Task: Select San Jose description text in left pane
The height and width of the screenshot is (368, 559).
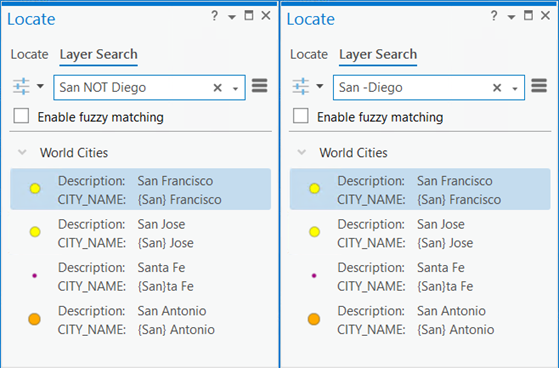Action: coord(161,225)
